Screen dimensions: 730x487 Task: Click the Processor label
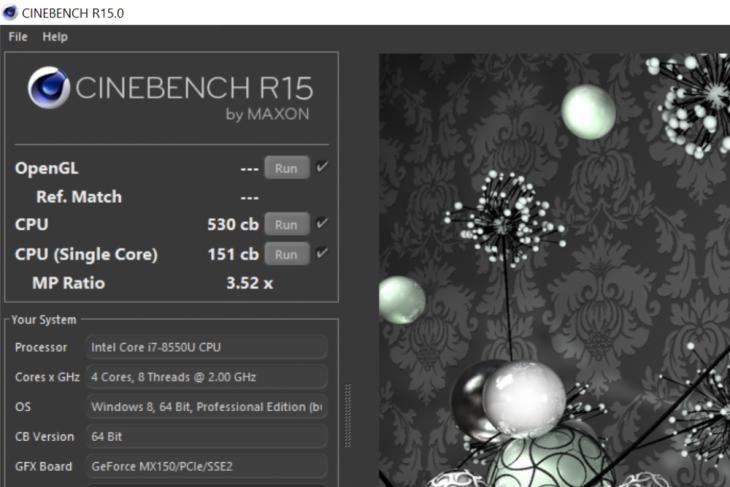click(x=41, y=347)
